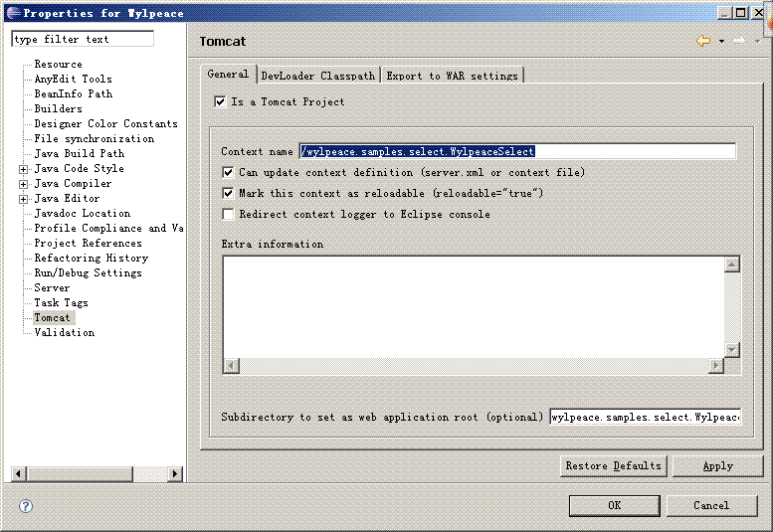The image size is (773, 532).
Task: Select Javadoc Location item
Action: point(83,213)
